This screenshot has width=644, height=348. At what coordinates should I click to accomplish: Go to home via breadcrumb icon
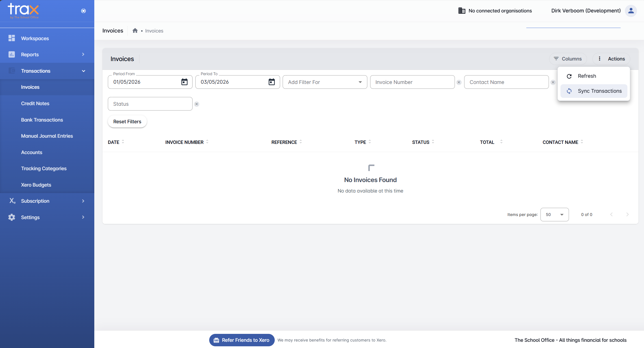[135, 31]
